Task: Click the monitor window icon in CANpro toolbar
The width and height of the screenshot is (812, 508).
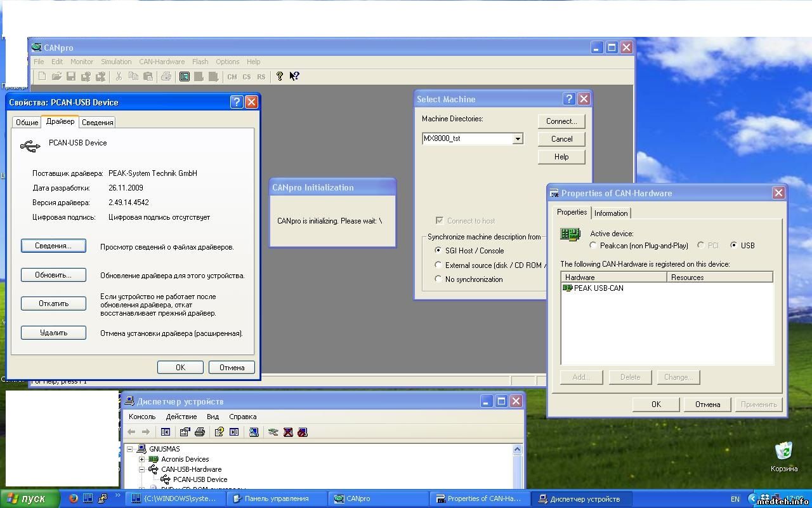Action: pyautogui.click(x=185, y=77)
